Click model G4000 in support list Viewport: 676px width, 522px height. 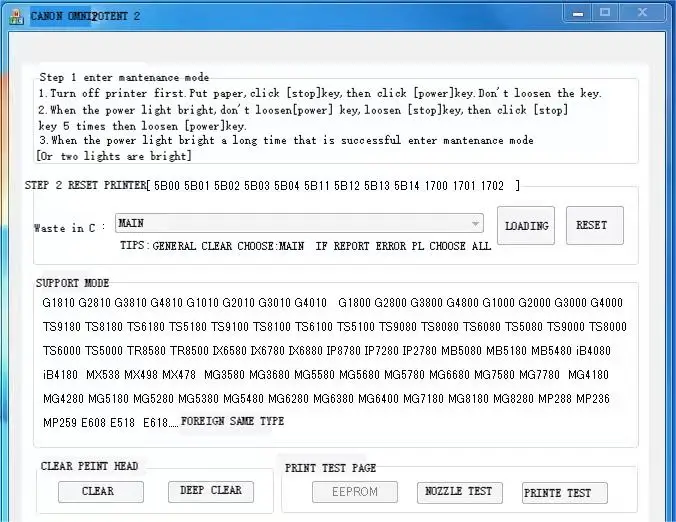click(607, 303)
